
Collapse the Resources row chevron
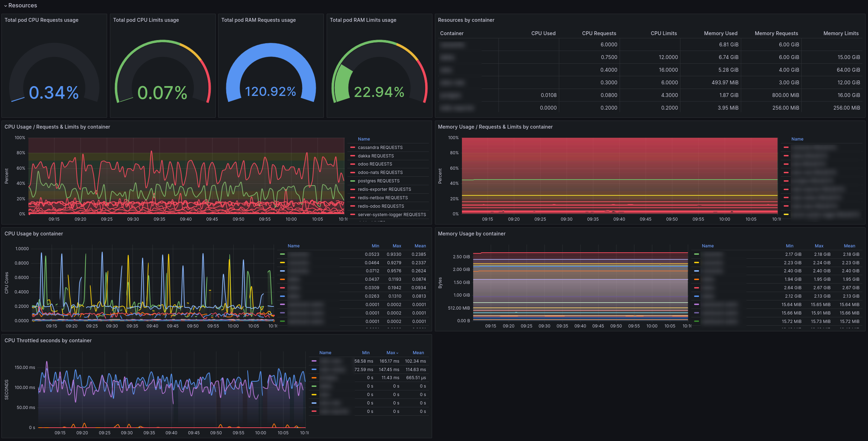click(x=5, y=6)
